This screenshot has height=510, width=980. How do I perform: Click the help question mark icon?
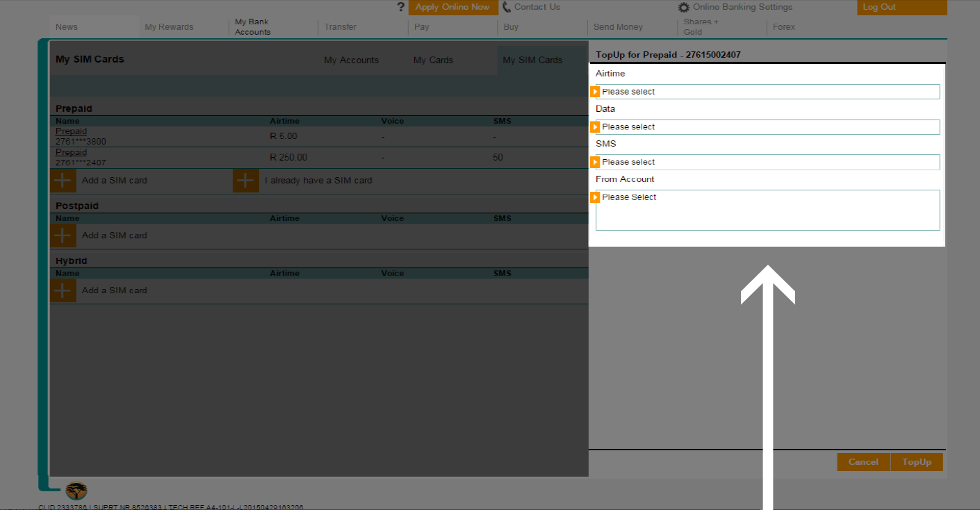[401, 7]
